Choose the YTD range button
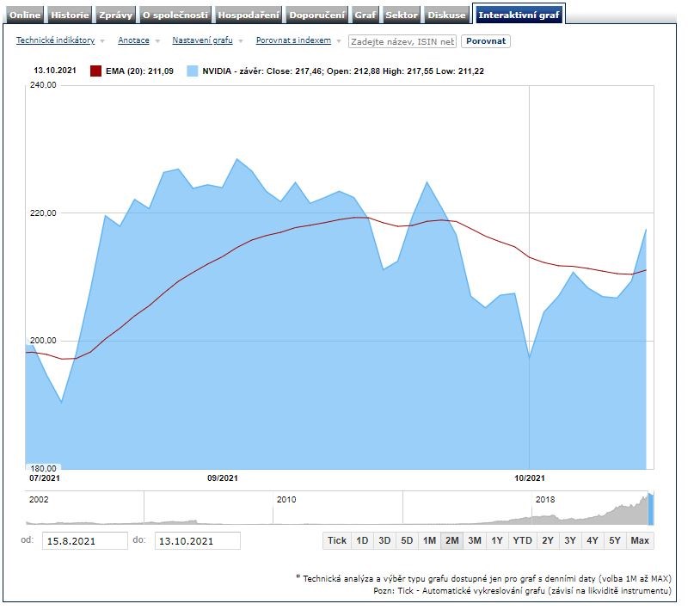 (522, 540)
